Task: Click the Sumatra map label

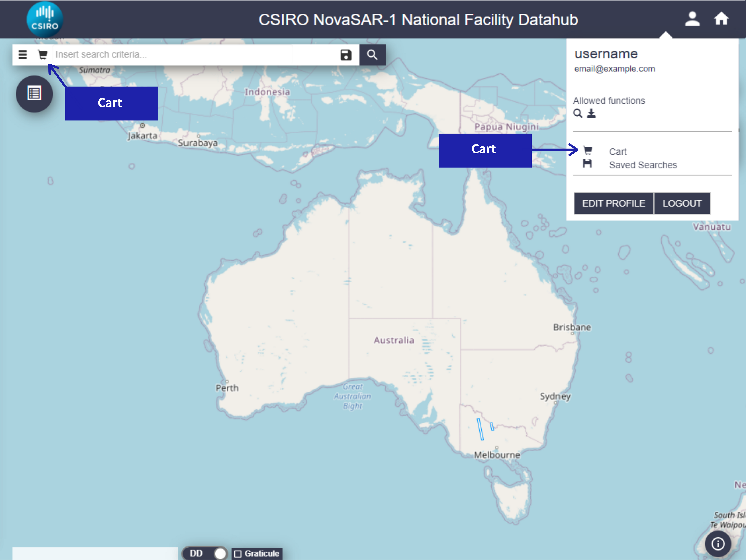Action: (x=94, y=70)
